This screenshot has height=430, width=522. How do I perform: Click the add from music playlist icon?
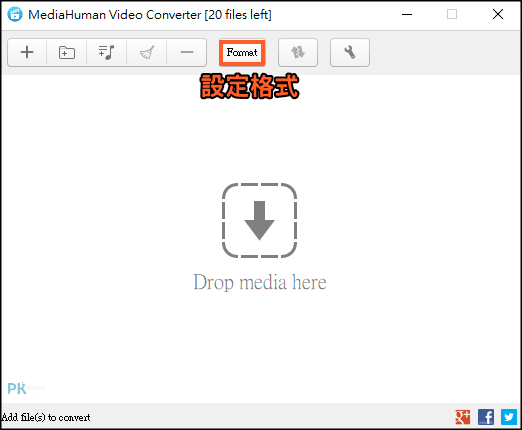pyautogui.click(x=107, y=52)
